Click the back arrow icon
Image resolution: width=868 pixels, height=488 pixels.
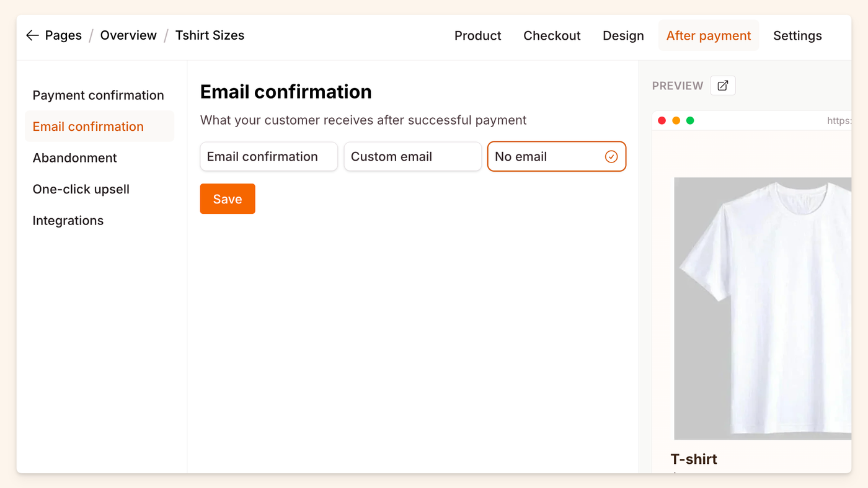click(32, 35)
